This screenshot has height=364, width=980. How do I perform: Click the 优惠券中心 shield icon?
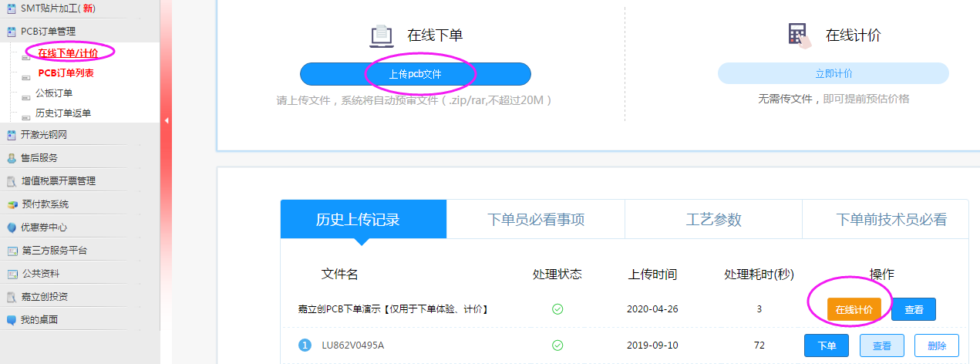point(11,228)
